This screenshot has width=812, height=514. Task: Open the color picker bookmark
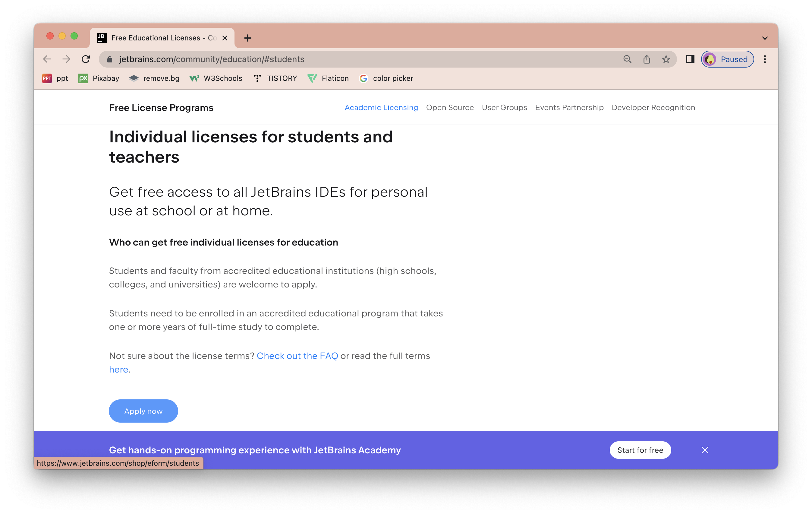coord(386,78)
